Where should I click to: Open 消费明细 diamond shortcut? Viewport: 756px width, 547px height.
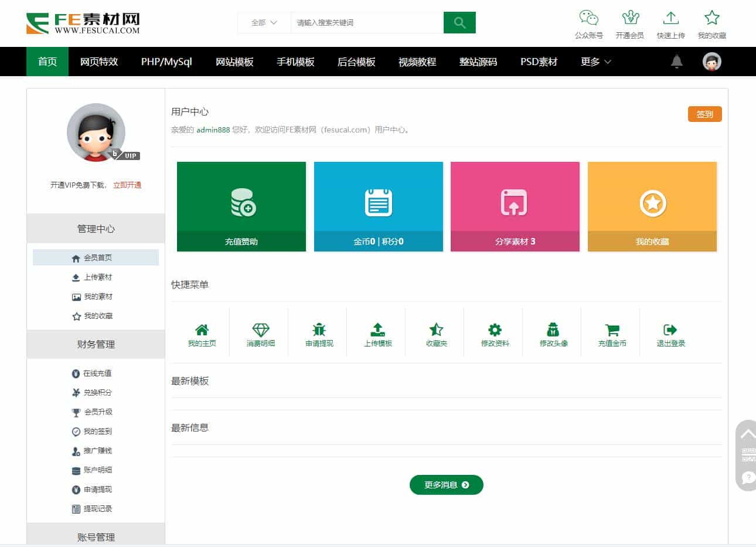tap(260, 335)
